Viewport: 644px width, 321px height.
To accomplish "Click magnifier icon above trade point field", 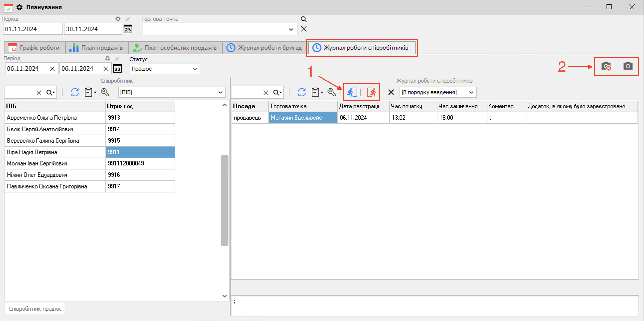I will [304, 19].
